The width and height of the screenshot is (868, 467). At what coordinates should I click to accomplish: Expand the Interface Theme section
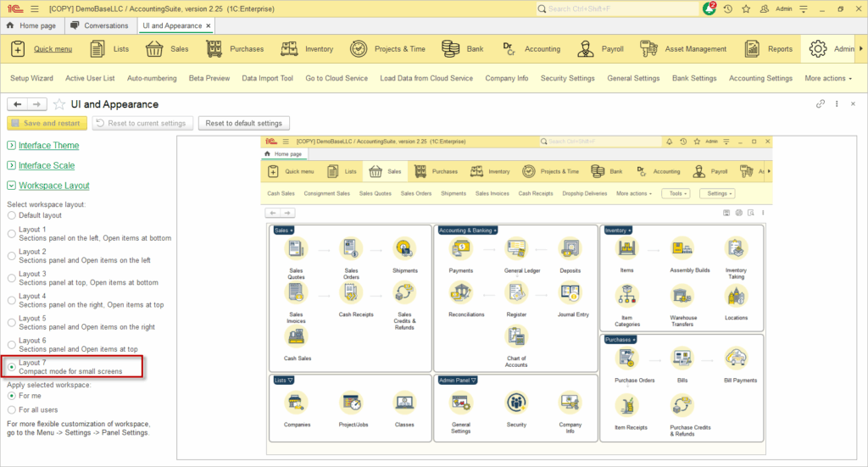click(11, 145)
